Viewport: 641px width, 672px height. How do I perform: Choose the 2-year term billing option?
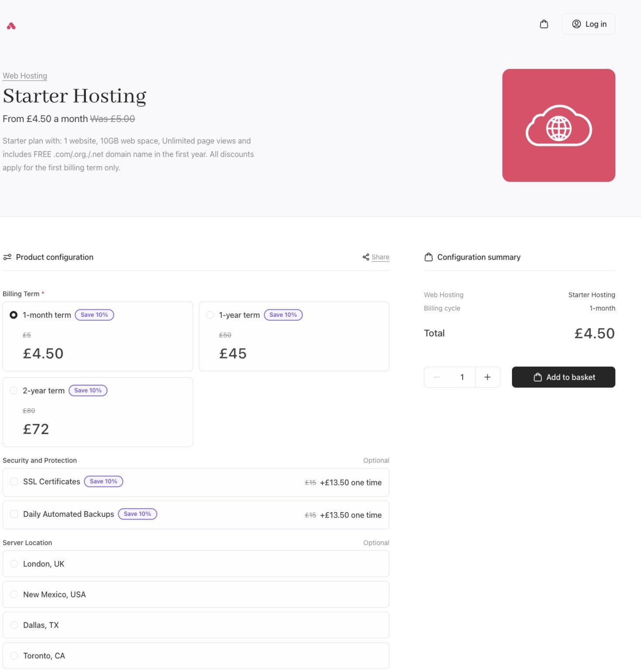pos(14,390)
